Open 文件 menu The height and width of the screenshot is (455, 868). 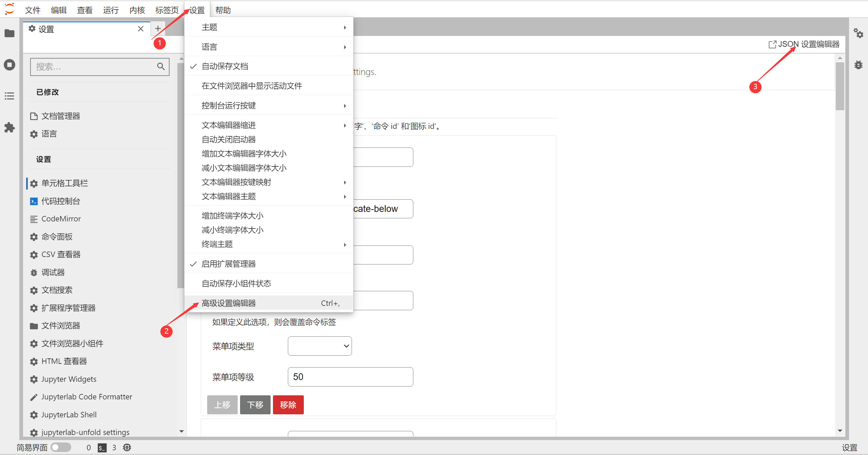tap(33, 10)
